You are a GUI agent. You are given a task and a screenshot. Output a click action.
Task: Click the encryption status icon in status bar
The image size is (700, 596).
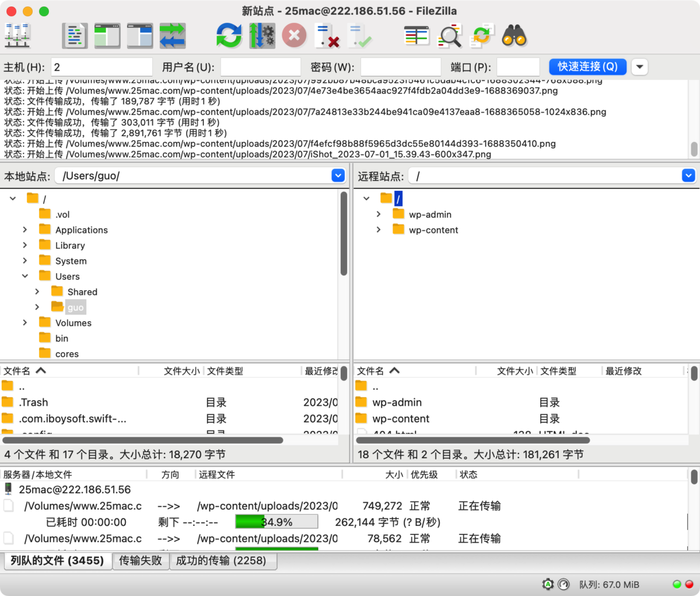pos(548,584)
